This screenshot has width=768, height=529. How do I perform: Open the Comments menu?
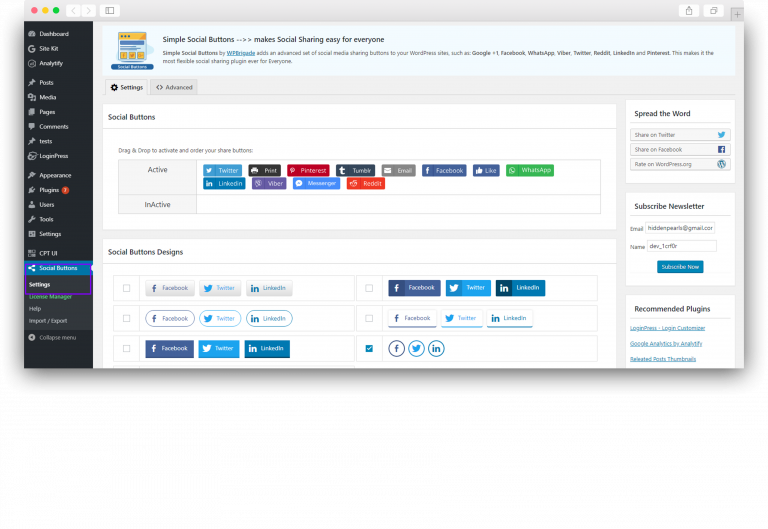tap(54, 126)
